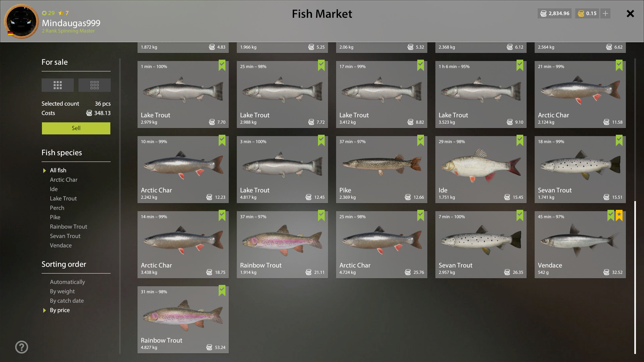Select the filled grid view icon
Screen dimensions: 644x362
tap(58, 85)
